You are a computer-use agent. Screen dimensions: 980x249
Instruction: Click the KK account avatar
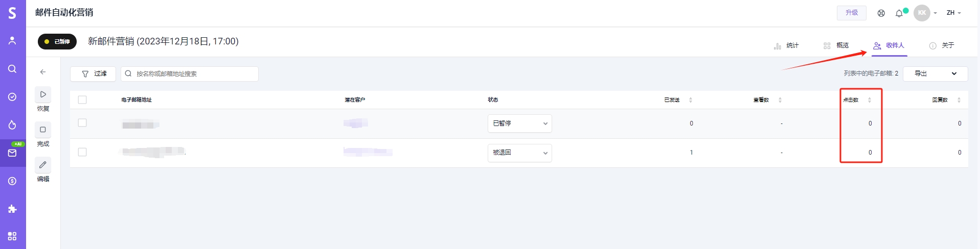pyautogui.click(x=922, y=13)
